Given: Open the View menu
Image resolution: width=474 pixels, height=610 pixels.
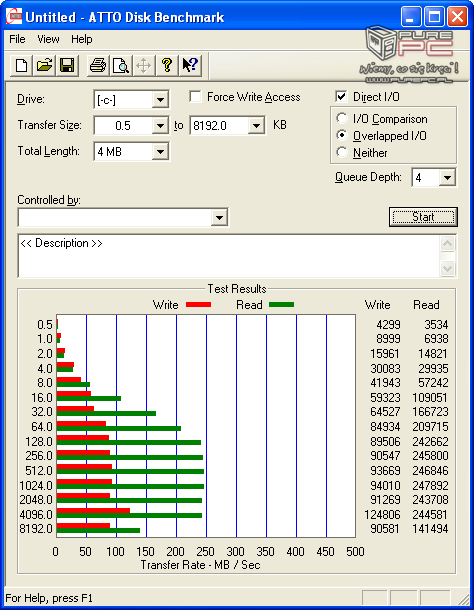Looking at the screenshot, I should click(x=48, y=39).
